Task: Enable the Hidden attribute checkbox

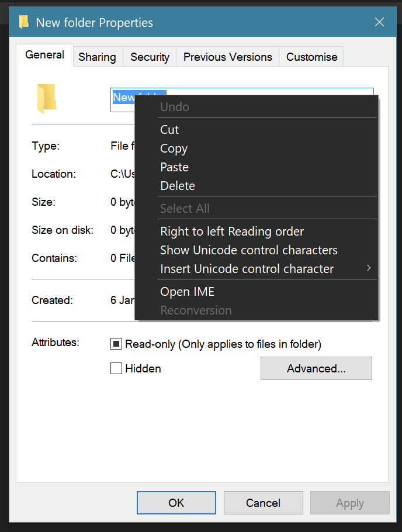Action: click(116, 368)
